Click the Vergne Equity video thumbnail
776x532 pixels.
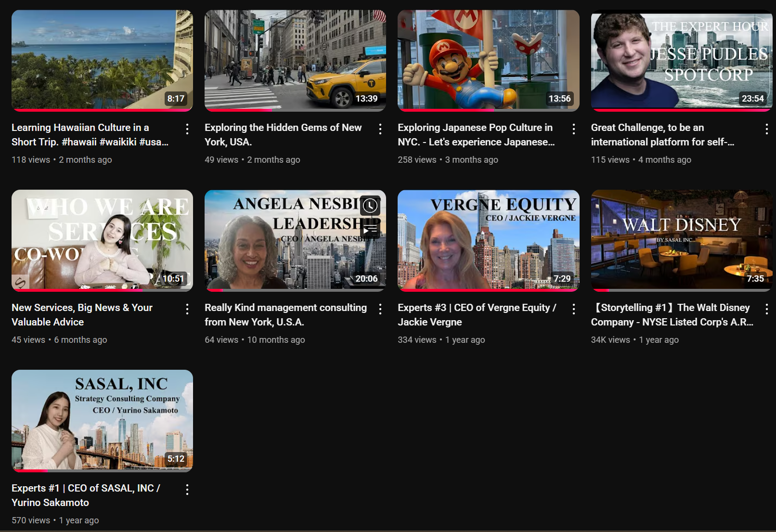(x=488, y=240)
